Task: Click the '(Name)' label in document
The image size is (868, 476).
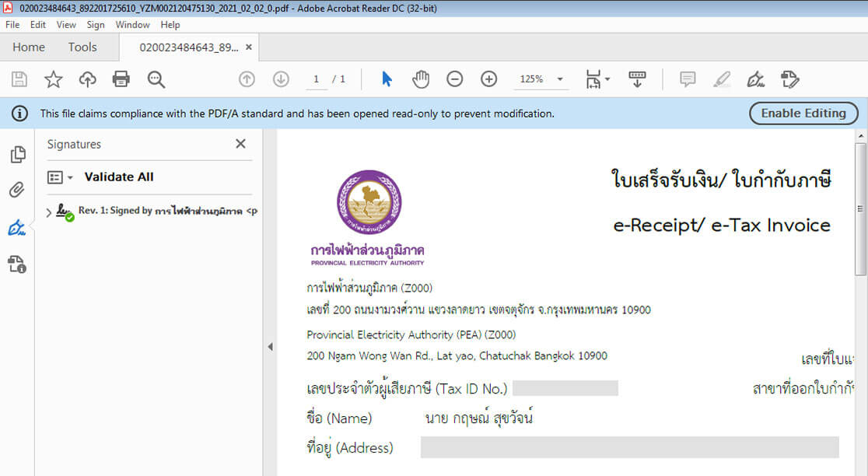Action: [x=348, y=418]
